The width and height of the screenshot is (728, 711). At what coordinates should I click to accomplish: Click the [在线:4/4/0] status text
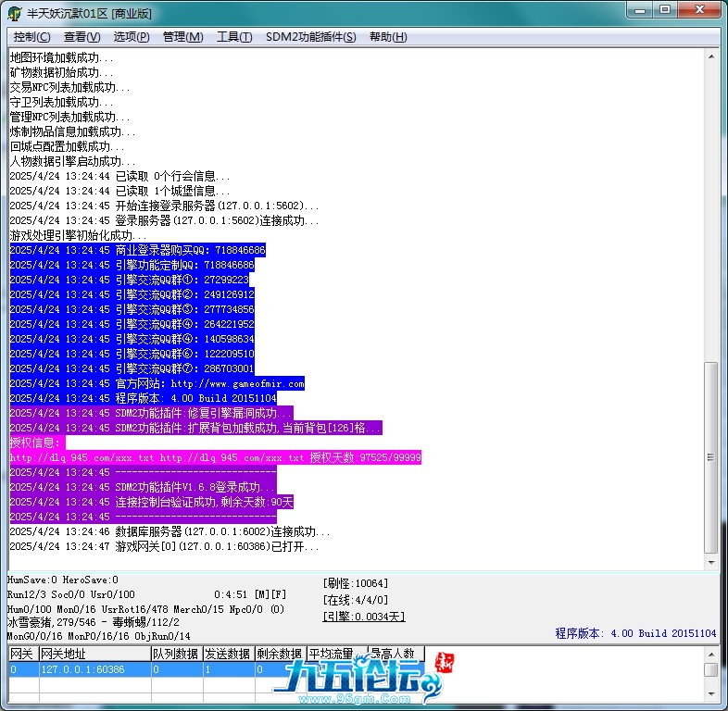[x=355, y=600]
